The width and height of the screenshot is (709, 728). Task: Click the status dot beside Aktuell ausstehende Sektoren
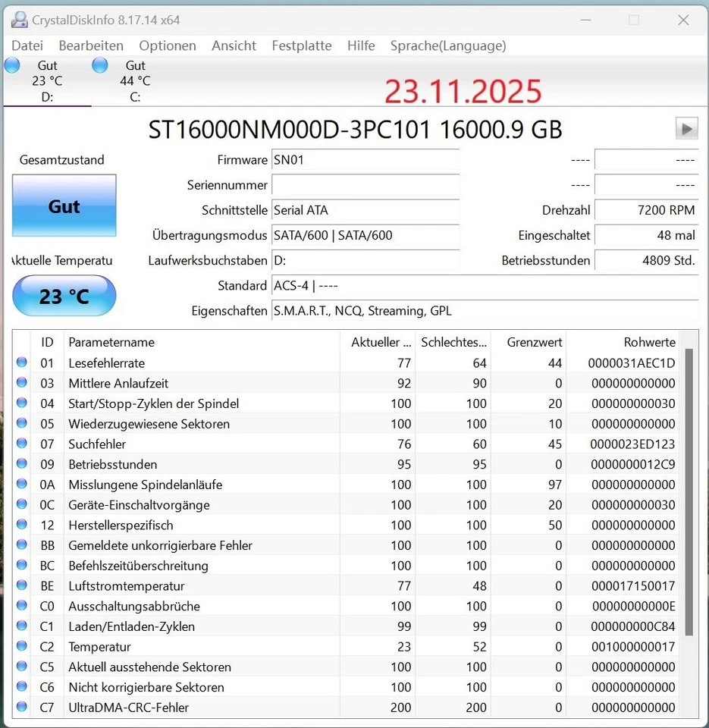pos(21,667)
